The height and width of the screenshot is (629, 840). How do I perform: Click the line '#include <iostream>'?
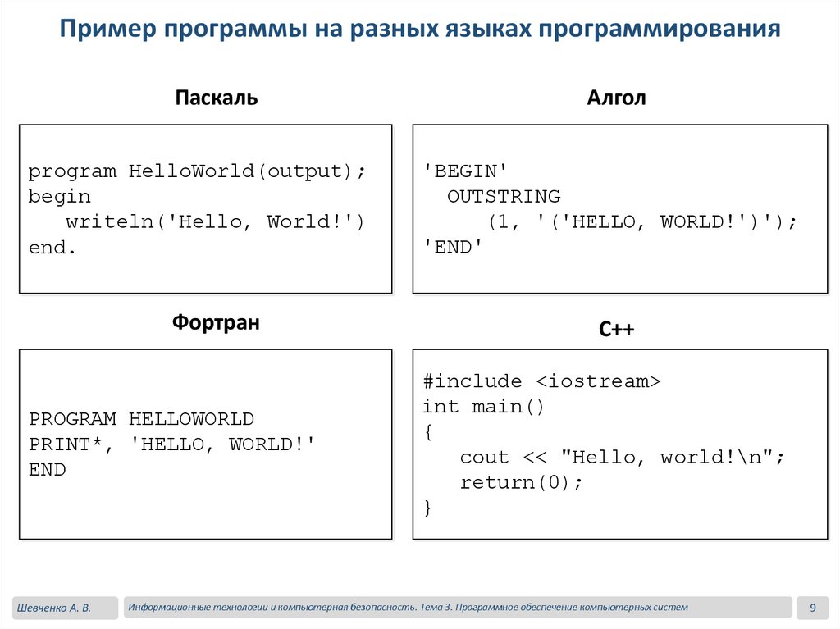(x=541, y=381)
